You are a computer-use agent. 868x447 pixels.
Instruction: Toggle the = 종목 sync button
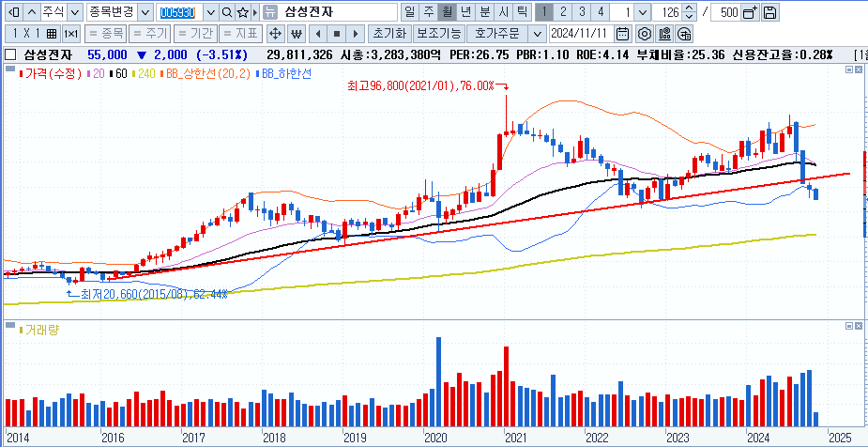pyautogui.click(x=106, y=34)
